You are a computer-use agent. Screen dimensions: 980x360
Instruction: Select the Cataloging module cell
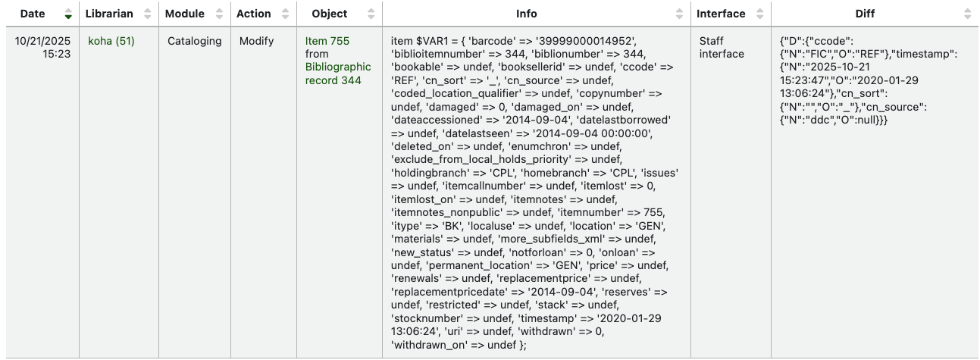[x=195, y=41]
